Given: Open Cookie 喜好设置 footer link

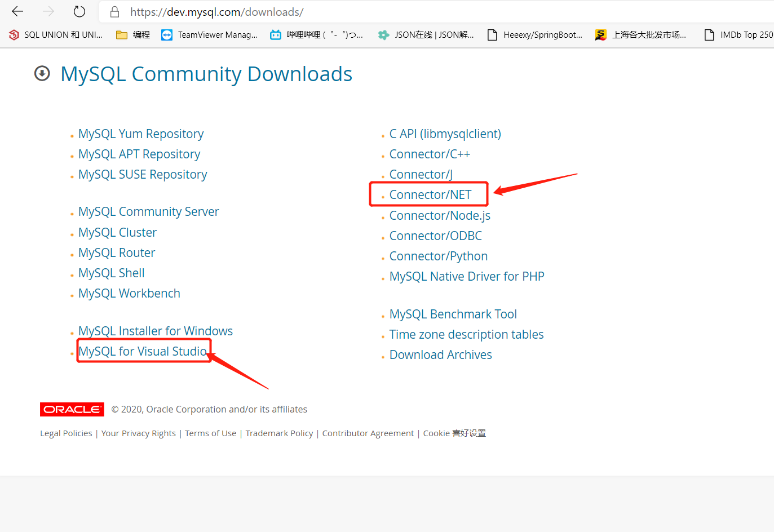Looking at the screenshot, I should [x=454, y=433].
